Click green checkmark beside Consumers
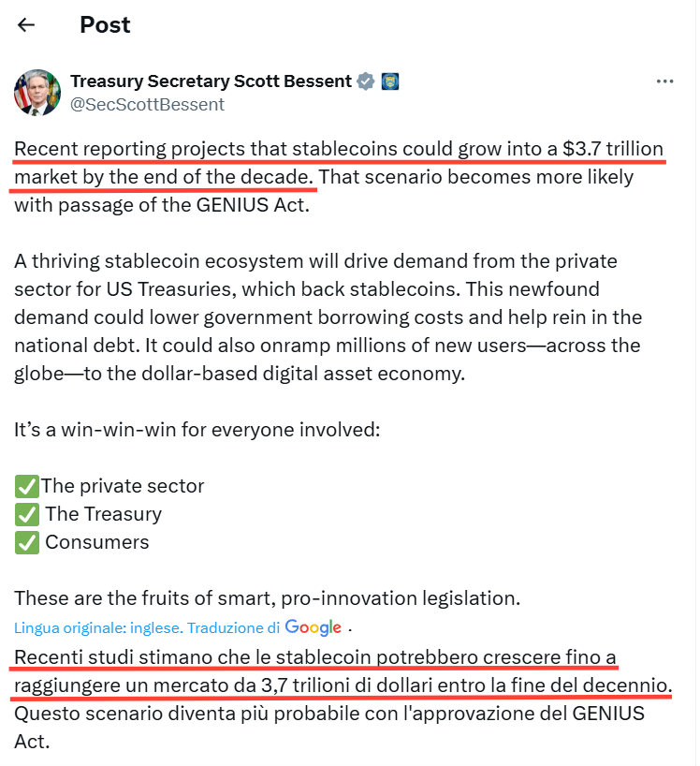 [26, 543]
